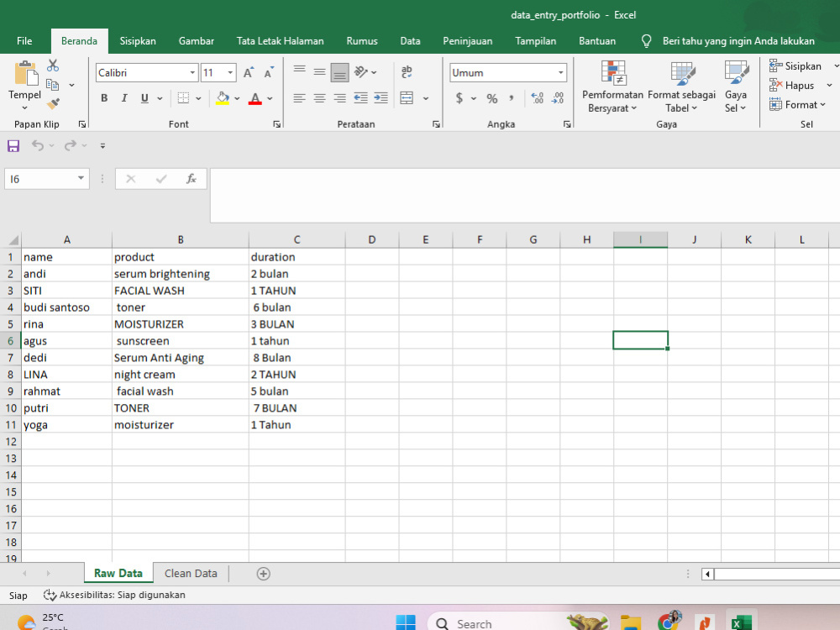Switch to Data ribbon tab
Screen dimensions: 840x630
(x=410, y=40)
